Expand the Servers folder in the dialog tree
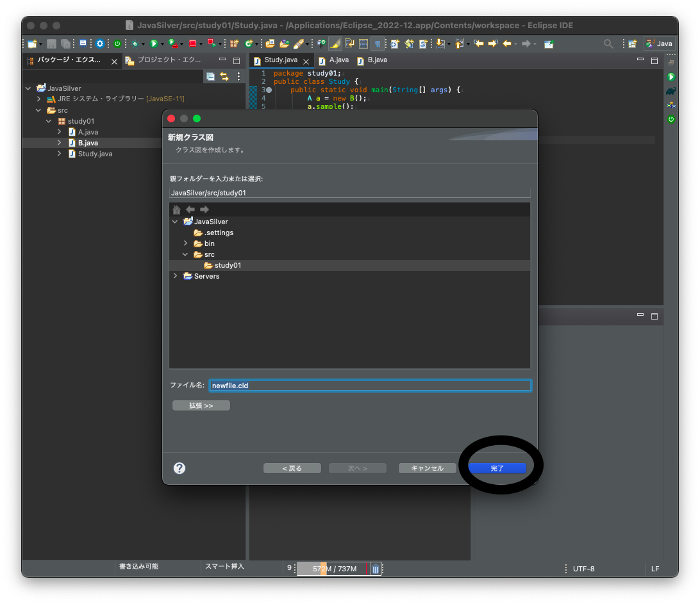Image resolution: width=700 pixels, height=604 pixels. pos(176,276)
